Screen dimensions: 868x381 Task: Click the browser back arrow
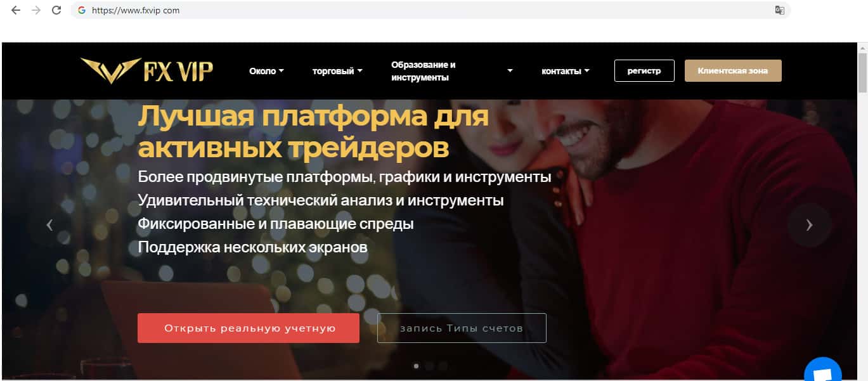coord(16,10)
